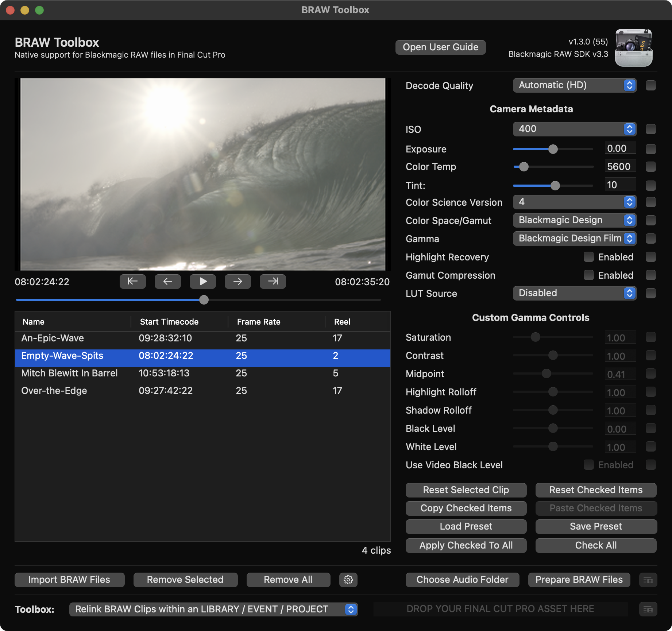The width and height of the screenshot is (672, 631).
Task: Click the Frame Rate column header
Action: point(259,322)
